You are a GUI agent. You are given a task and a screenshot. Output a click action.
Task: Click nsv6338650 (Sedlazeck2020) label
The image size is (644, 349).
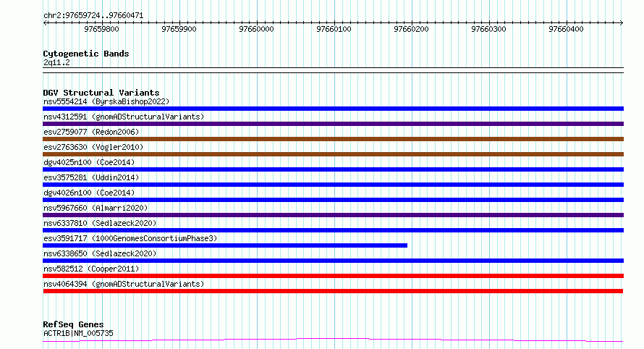pos(100,253)
